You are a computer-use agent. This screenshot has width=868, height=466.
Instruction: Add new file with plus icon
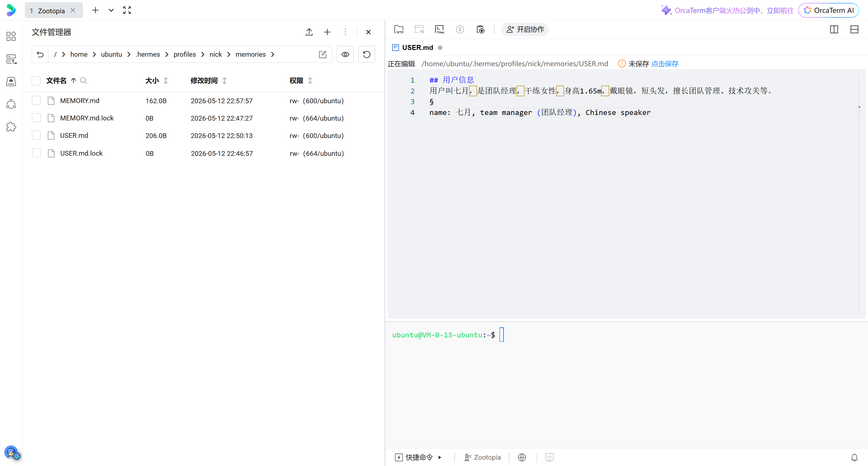point(327,32)
